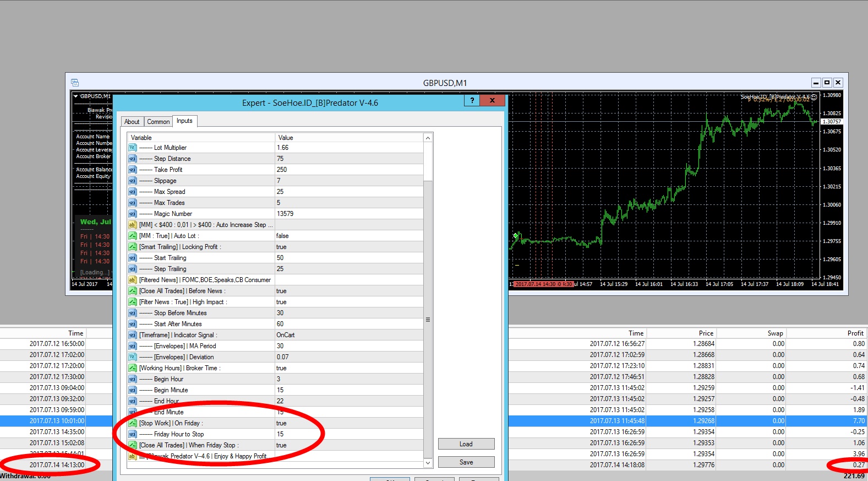Toggle Smart Trailing Locking Profit value

(x=349, y=247)
